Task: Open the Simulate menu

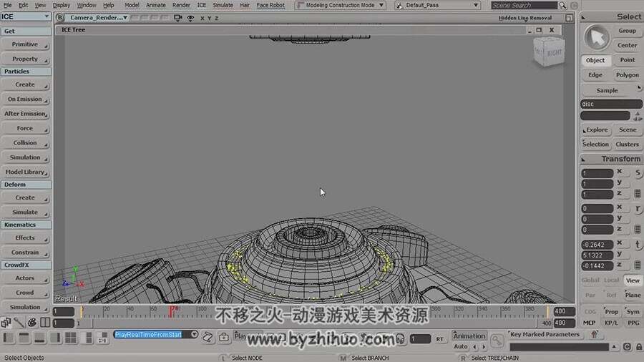Action: click(223, 5)
